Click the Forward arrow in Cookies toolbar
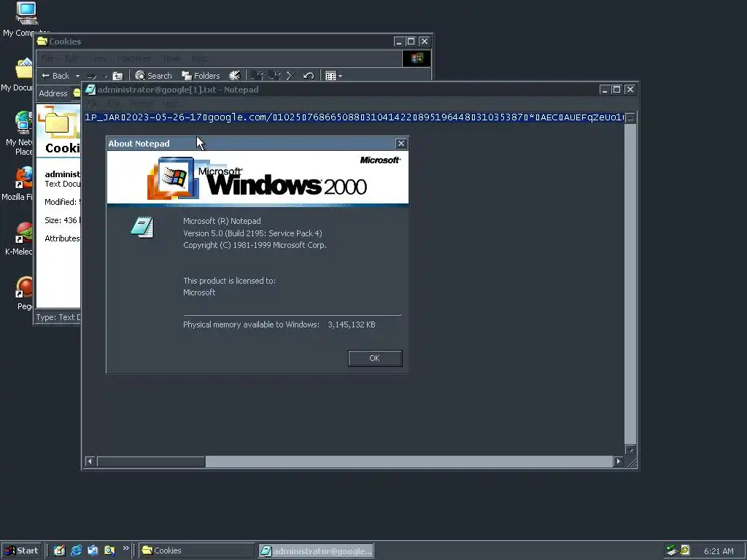This screenshot has width=747, height=560. (92, 76)
